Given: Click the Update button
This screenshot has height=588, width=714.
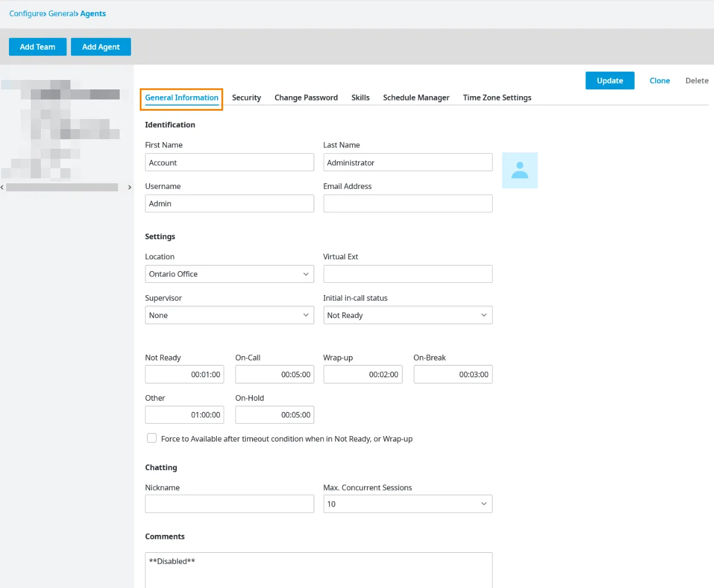Looking at the screenshot, I should click(x=610, y=80).
